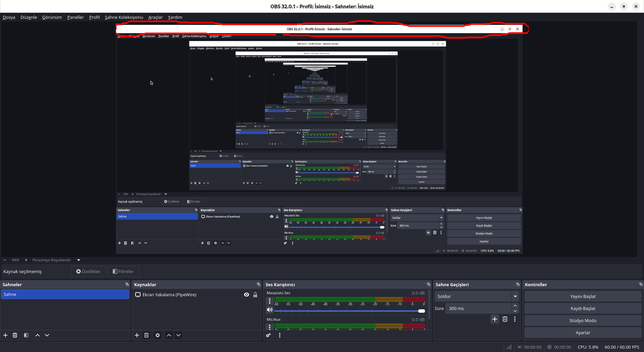
Task: Click the network status bars icon
Action: [x=509, y=347]
